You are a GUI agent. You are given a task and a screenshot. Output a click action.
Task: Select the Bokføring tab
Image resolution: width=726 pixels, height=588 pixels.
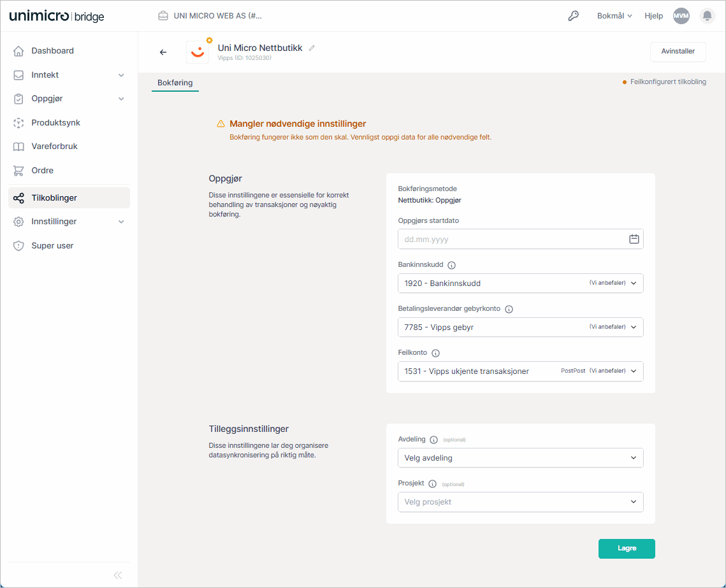pyautogui.click(x=175, y=83)
